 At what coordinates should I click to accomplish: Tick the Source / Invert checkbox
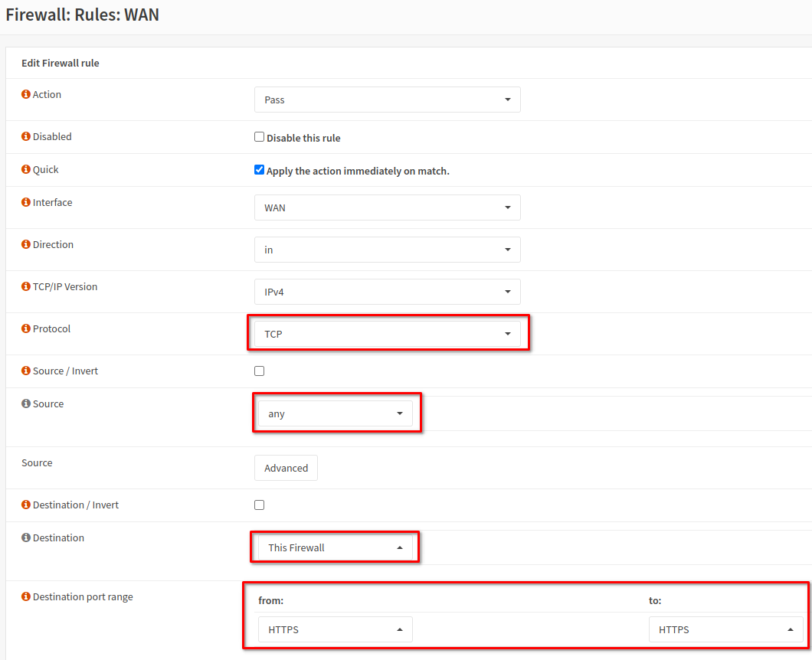point(260,371)
